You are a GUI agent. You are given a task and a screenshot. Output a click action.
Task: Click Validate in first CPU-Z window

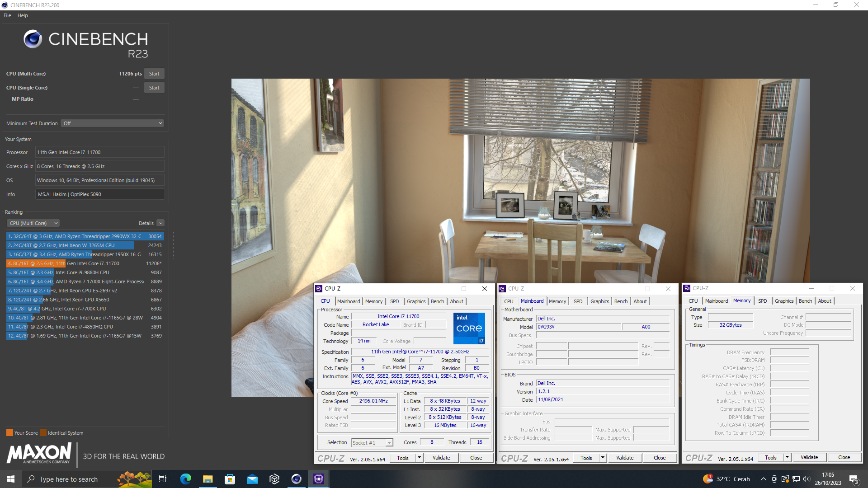point(441,458)
